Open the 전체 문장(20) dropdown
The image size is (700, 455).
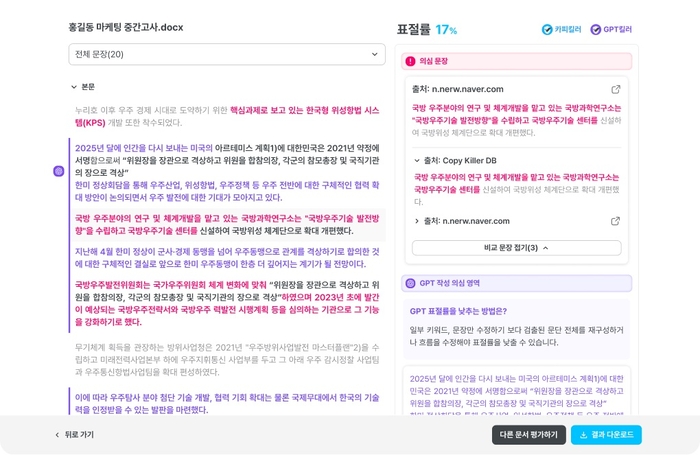[x=227, y=54]
